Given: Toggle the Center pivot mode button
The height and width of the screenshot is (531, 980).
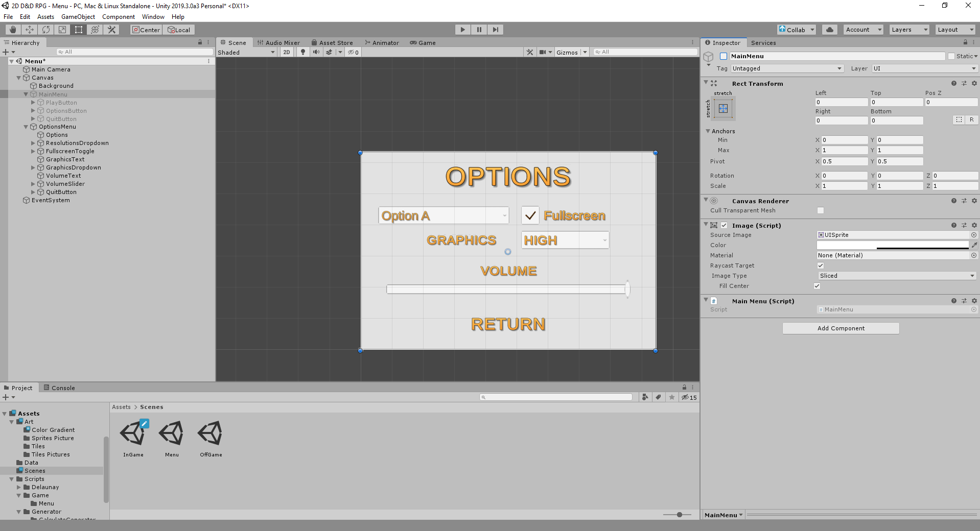Looking at the screenshot, I should point(146,30).
